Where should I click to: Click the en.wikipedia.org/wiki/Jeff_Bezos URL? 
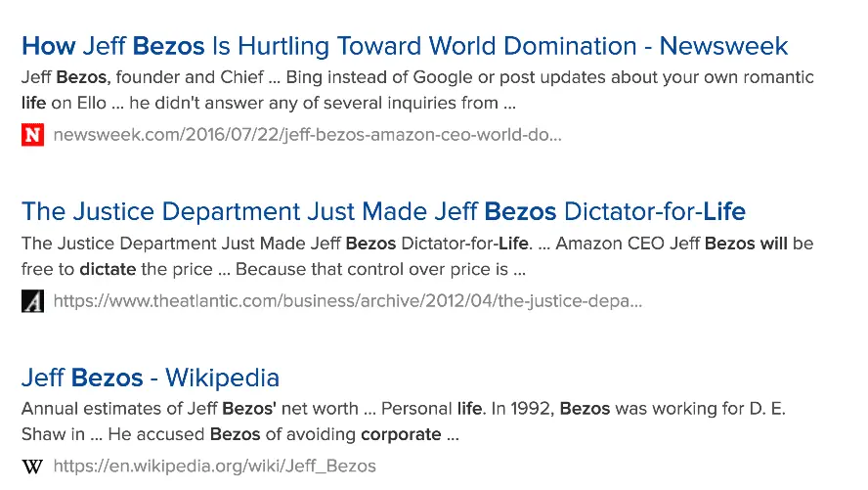pos(214,467)
